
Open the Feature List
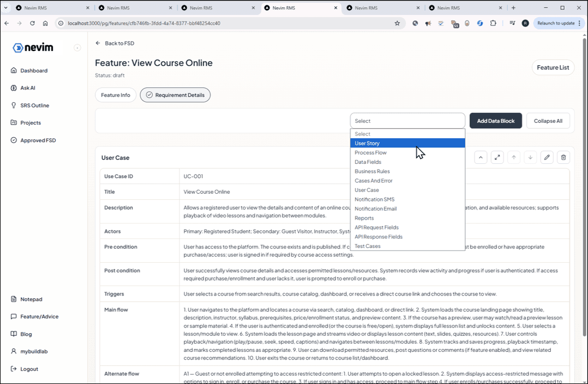click(x=553, y=67)
